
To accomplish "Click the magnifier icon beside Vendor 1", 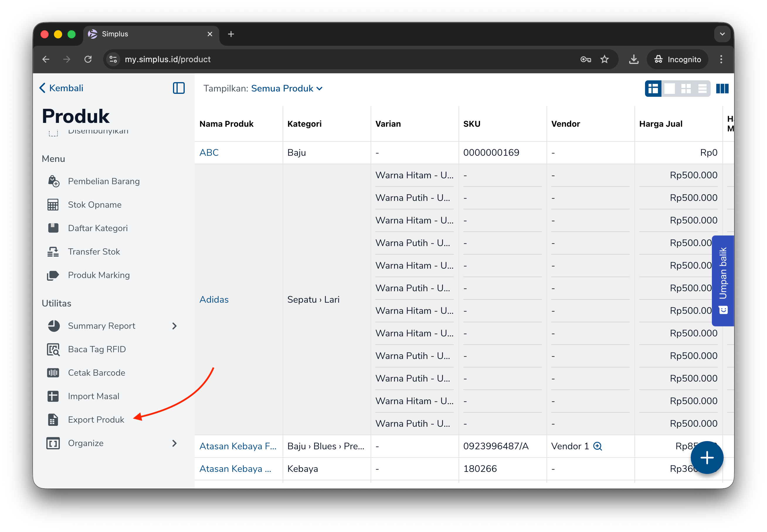I will 598,446.
